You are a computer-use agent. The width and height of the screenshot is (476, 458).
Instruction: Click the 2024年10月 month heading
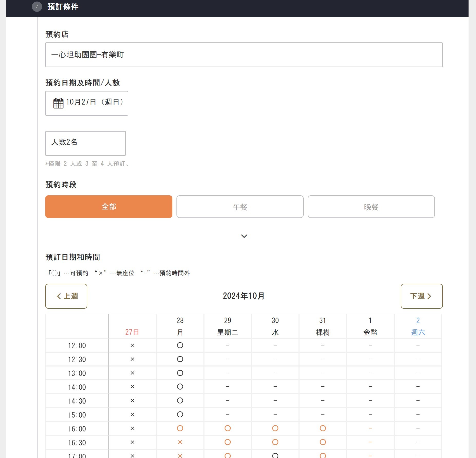point(244,296)
